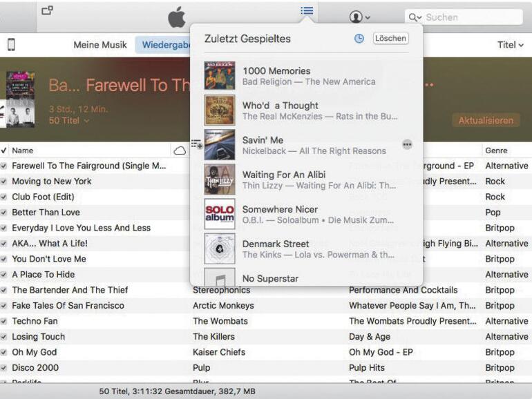Click the Solo Album cover

220,214
